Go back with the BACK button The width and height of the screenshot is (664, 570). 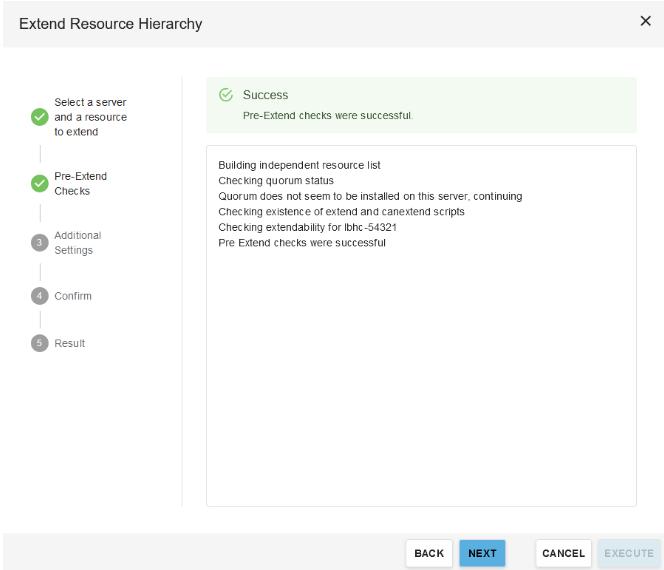pyautogui.click(x=429, y=553)
